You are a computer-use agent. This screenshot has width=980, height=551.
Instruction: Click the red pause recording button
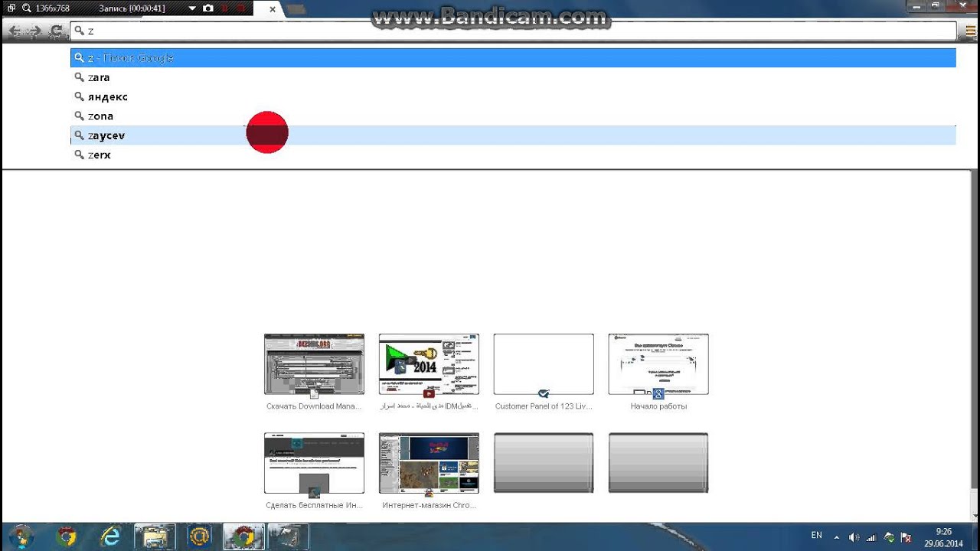225,8
